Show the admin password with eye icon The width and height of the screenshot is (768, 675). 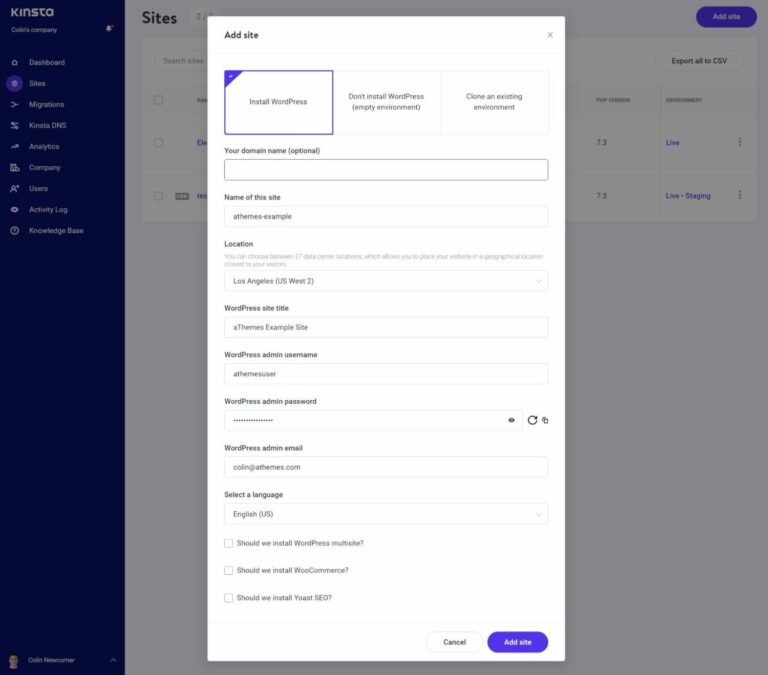(x=511, y=420)
